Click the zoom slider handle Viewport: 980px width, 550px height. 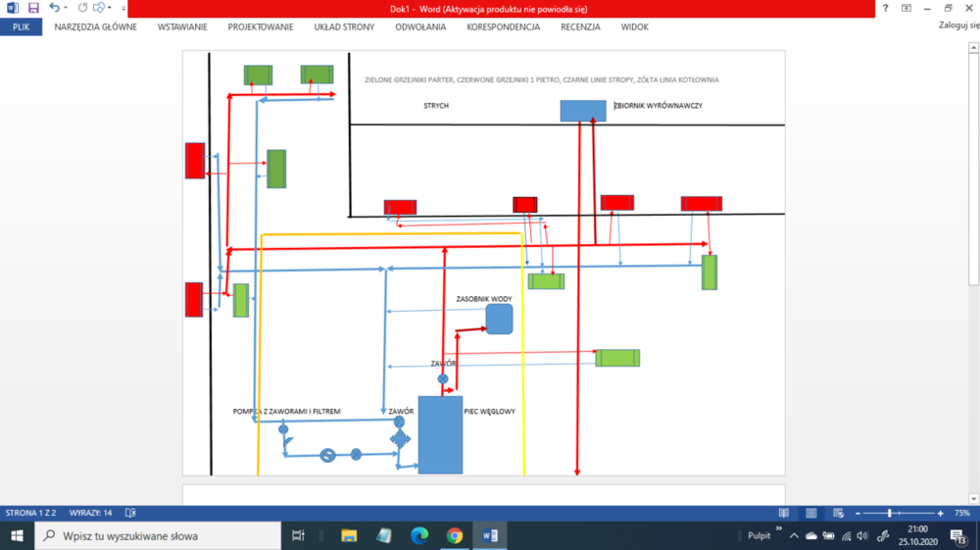pyautogui.click(x=889, y=513)
